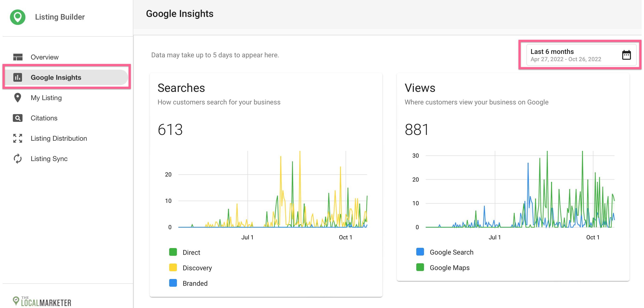
Task: Click the My Listing pin icon
Action: [x=17, y=98]
